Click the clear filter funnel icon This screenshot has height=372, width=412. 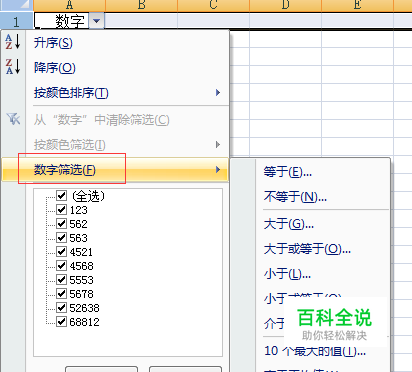click(x=13, y=119)
